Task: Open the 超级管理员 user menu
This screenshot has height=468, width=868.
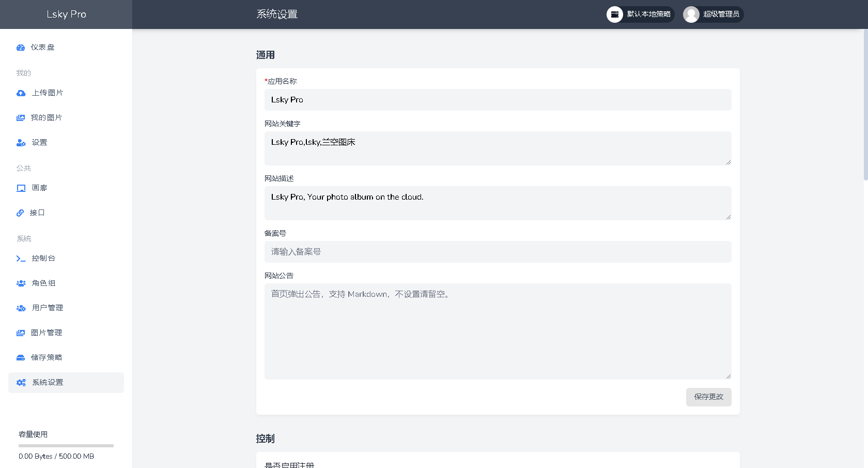Action: [x=714, y=14]
